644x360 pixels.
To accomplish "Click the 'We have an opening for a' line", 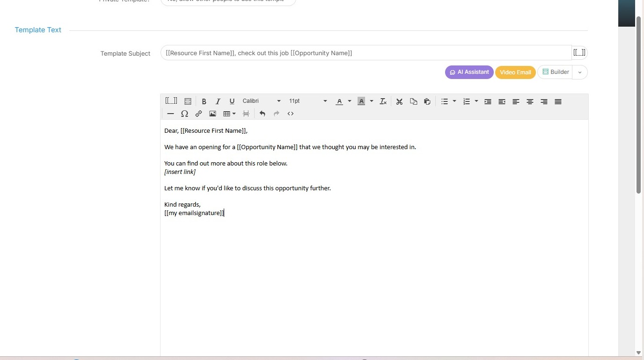I will point(290,147).
